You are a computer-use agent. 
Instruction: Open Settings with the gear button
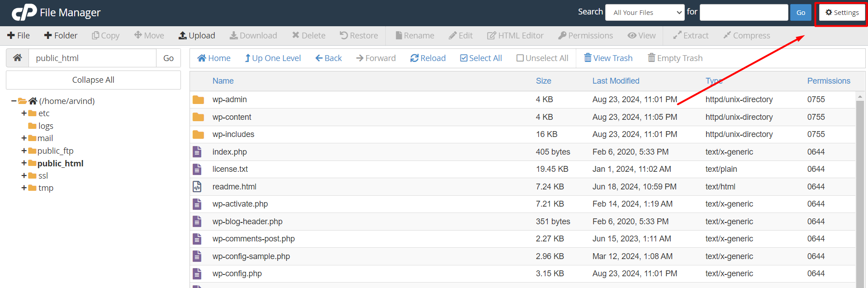click(842, 13)
